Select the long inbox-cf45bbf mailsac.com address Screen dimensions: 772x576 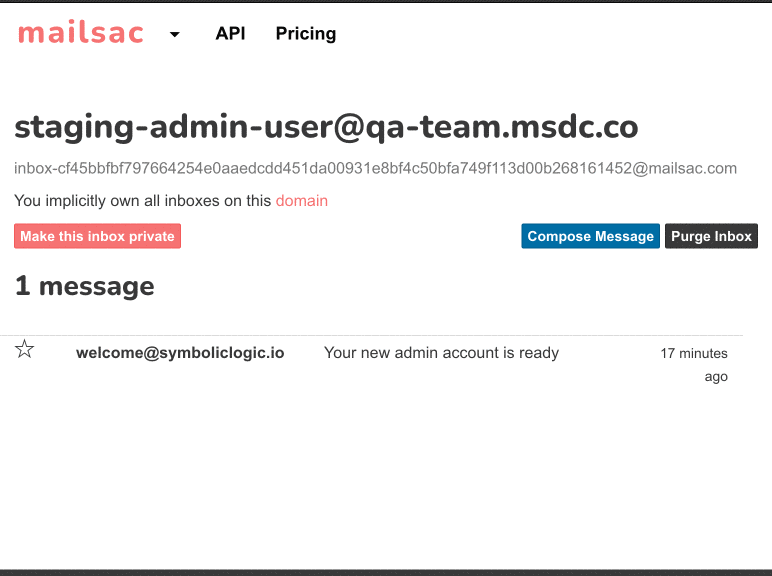click(x=375, y=168)
